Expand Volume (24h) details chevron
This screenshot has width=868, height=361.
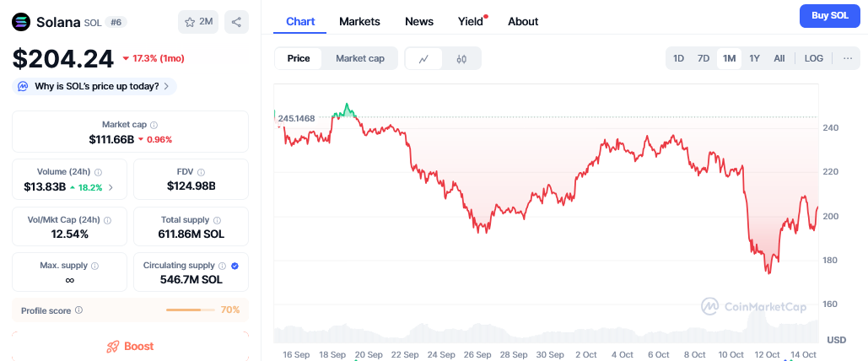pyautogui.click(x=111, y=187)
